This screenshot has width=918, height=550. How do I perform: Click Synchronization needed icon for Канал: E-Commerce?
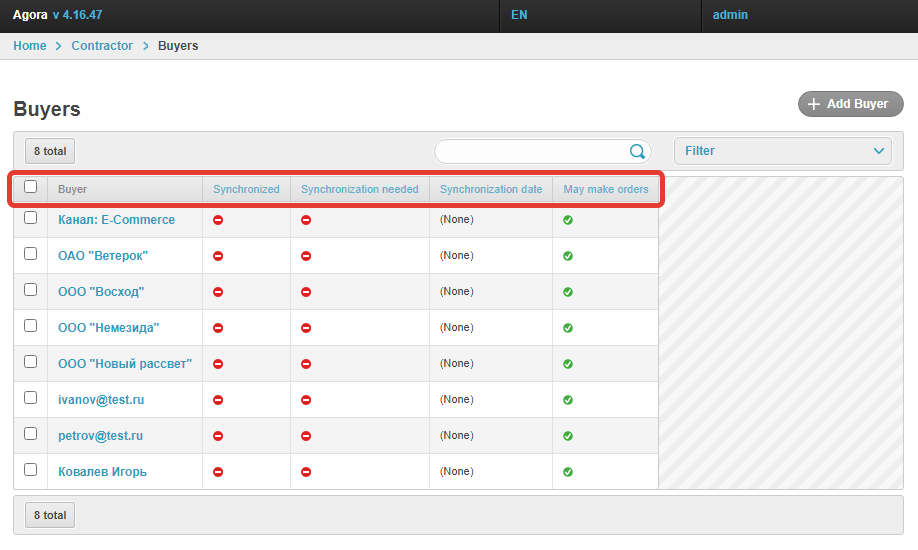(306, 220)
